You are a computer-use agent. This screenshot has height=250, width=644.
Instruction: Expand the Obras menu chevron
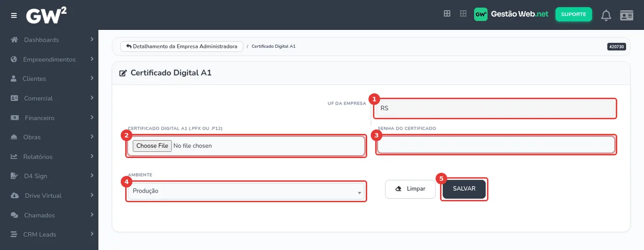point(92,136)
